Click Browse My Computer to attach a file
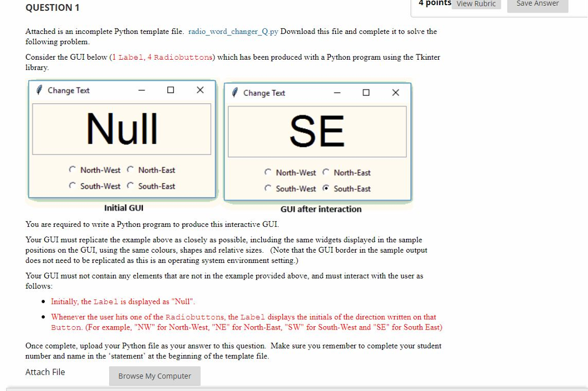 154,376
